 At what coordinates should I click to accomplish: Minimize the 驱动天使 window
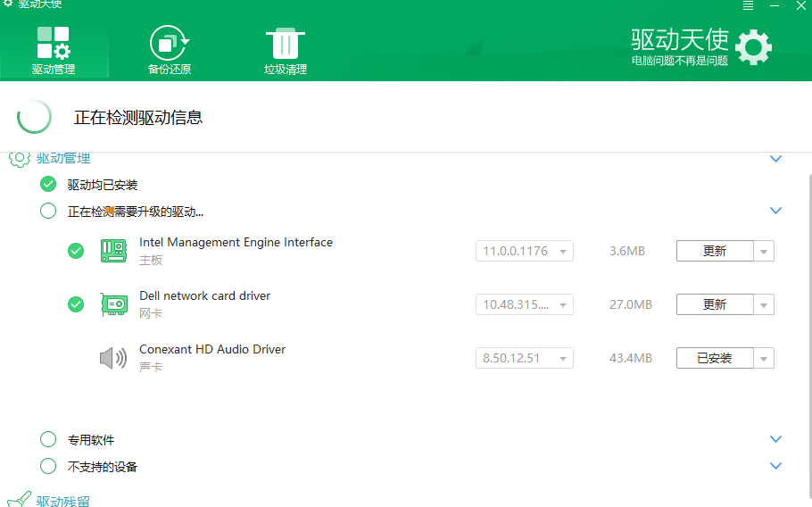(x=775, y=5)
